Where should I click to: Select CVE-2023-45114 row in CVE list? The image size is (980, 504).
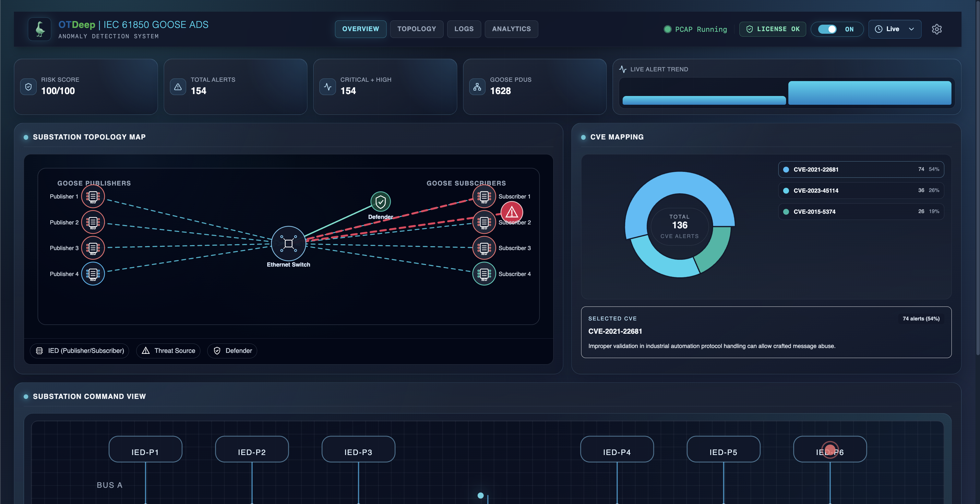tap(861, 191)
